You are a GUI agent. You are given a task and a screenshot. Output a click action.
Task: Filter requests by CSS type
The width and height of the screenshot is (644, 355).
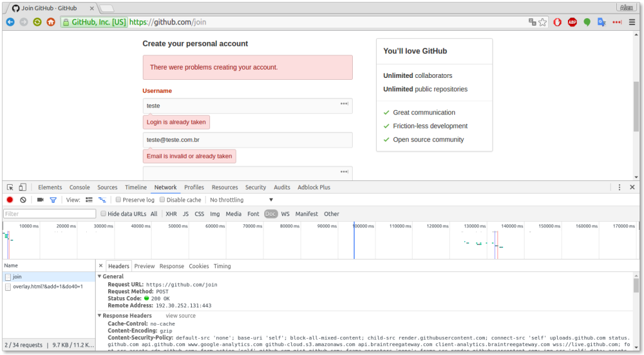point(199,214)
